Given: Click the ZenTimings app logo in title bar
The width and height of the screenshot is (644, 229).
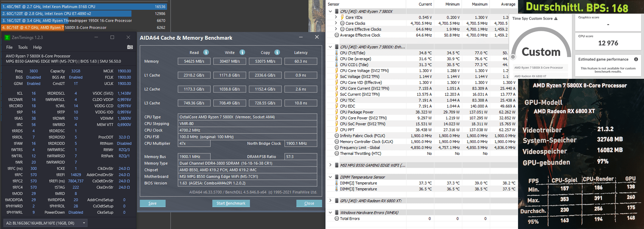Looking at the screenshot, I should (7, 37).
